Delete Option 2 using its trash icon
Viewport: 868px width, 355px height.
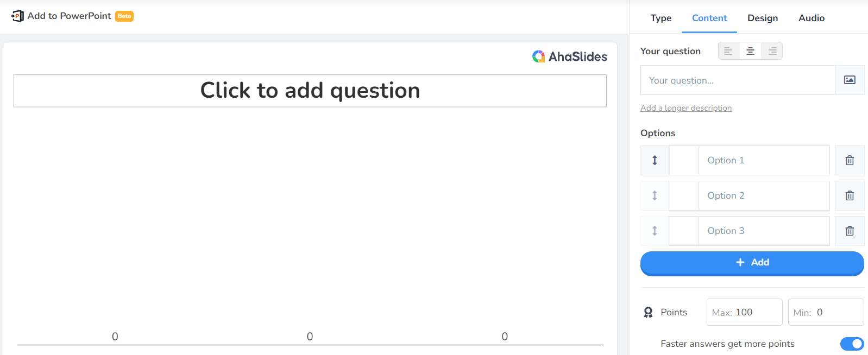click(849, 195)
